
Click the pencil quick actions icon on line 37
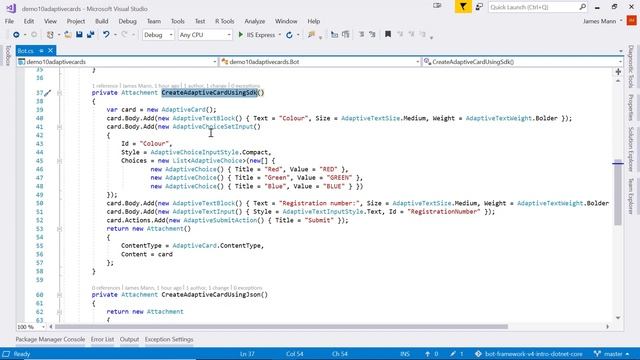click(48, 93)
